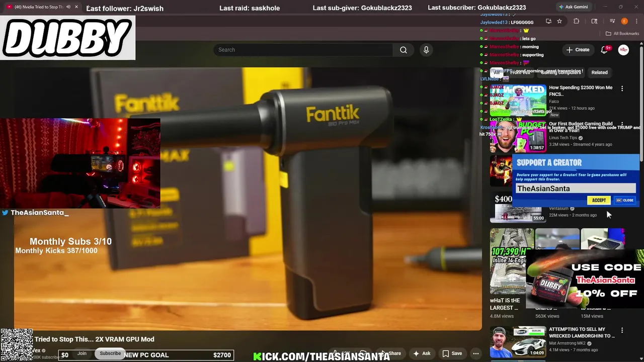Screen dimensions: 644x362
Task: Open Attempting to Sell My Wrecked Lamborghini title
Action: coord(582,332)
